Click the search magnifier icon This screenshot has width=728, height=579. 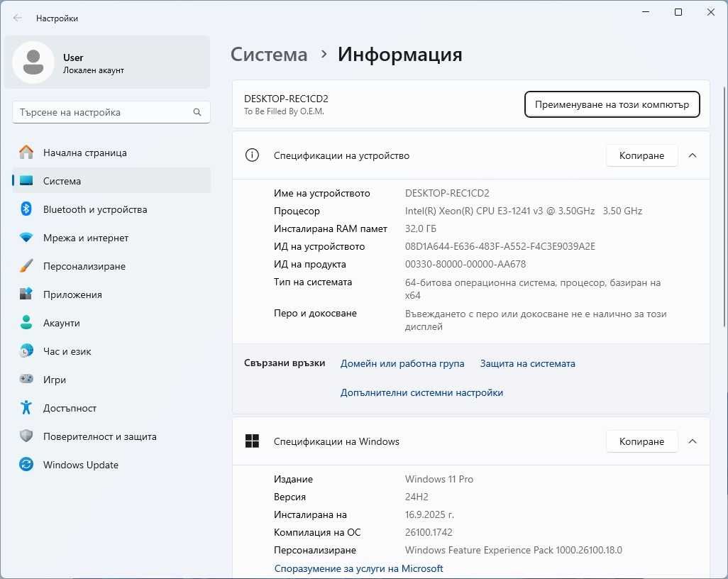[x=197, y=112]
